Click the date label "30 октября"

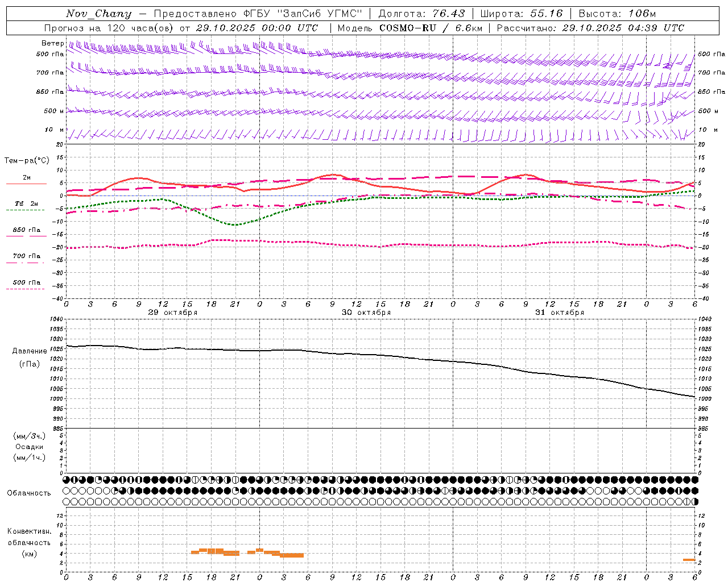pyautogui.click(x=366, y=312)
